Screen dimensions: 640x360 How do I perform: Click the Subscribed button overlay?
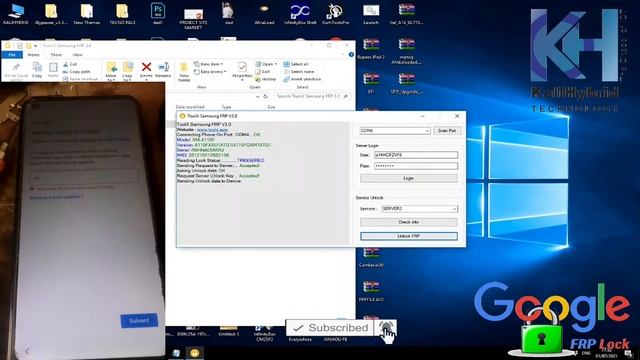click(x=330, y=328)
